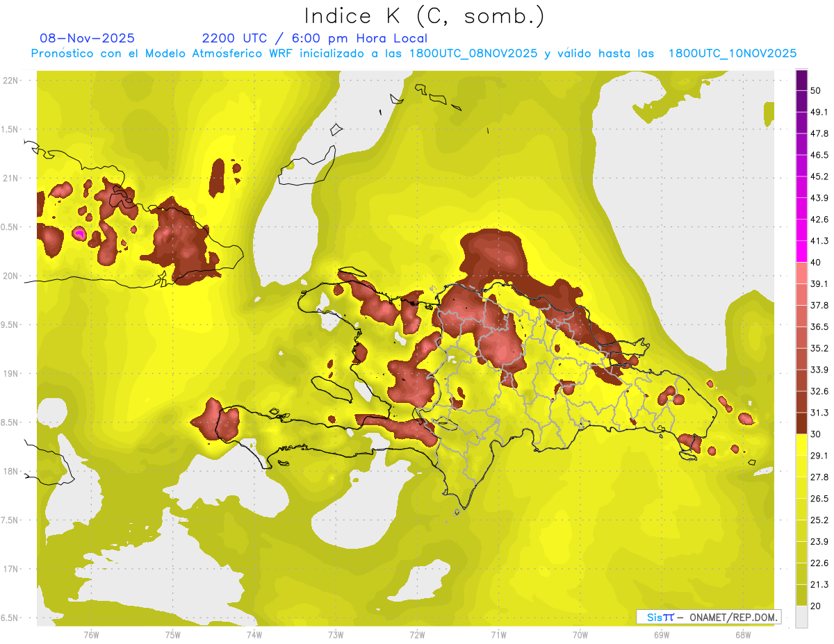Screen dimensions: 834x644
Task: Click the "76W" longitude axis label
Action: (91, 634)
